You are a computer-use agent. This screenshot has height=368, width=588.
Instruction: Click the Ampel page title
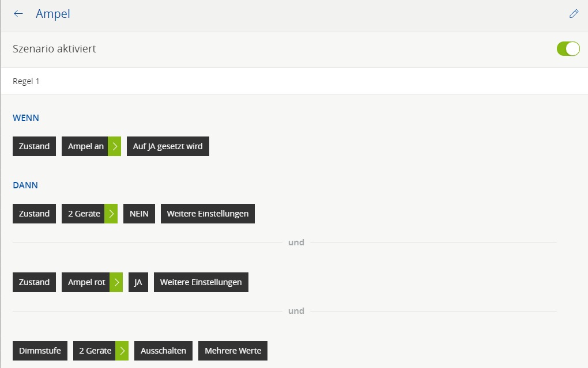[x=53, y=14]
